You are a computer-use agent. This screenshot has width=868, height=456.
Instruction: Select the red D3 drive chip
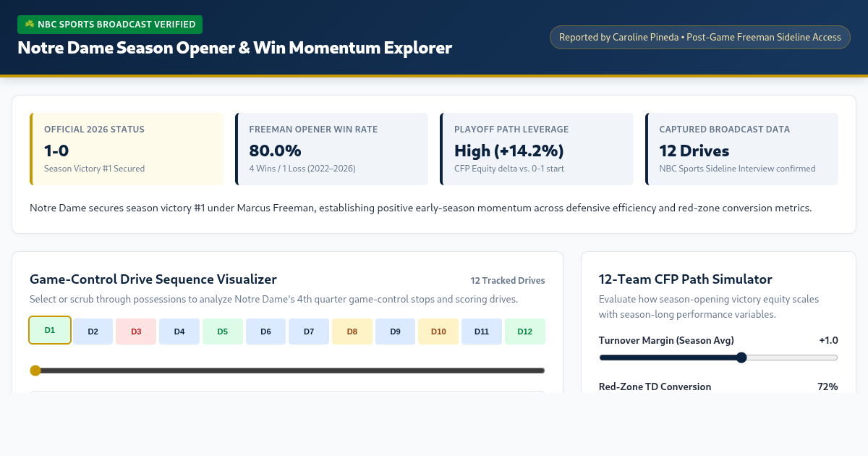click(136, 332)
